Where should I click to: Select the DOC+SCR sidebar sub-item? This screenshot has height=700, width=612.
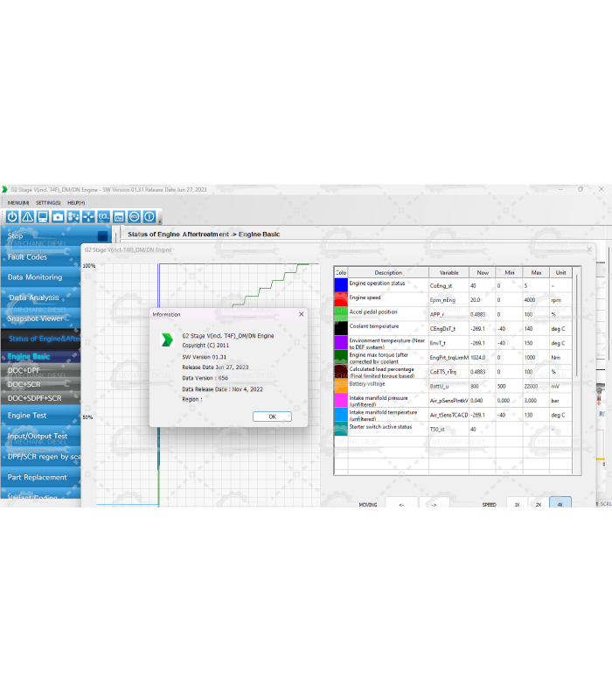pyautogui.click(x=24, y=384)
